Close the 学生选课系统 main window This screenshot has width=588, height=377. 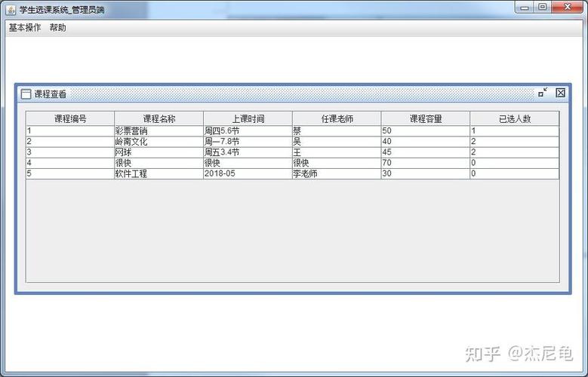tap(568, 7)
